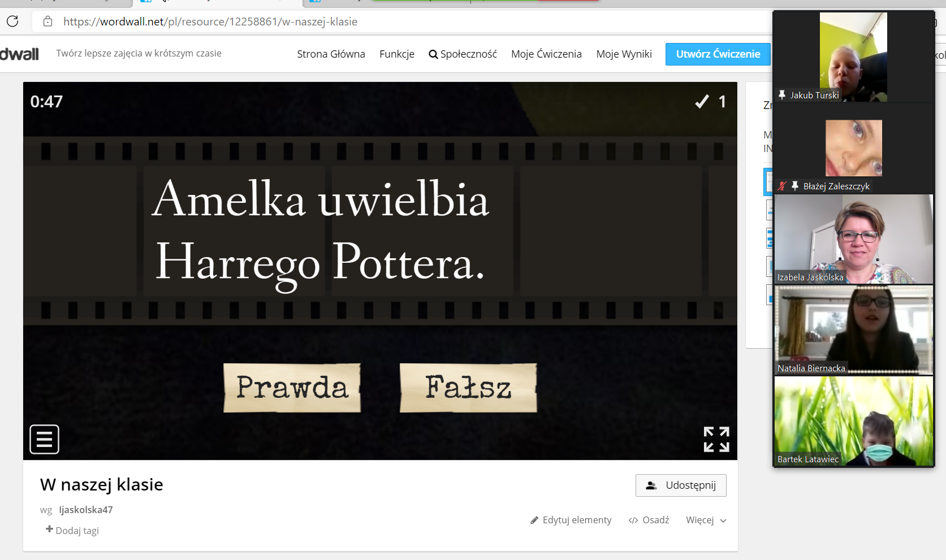Click the URL address bar field

[396, 21]
